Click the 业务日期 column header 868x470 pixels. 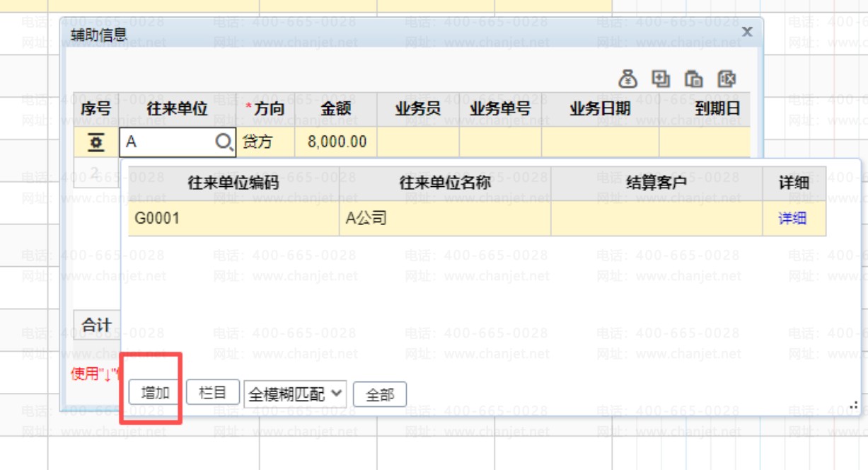pos(601,109)
